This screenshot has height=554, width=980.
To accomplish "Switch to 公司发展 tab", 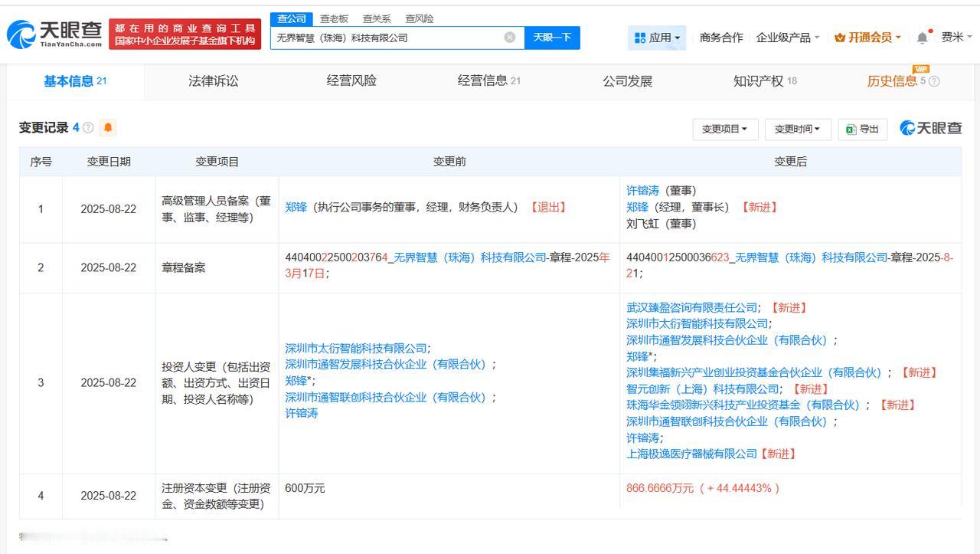I will tap(628, 81).
